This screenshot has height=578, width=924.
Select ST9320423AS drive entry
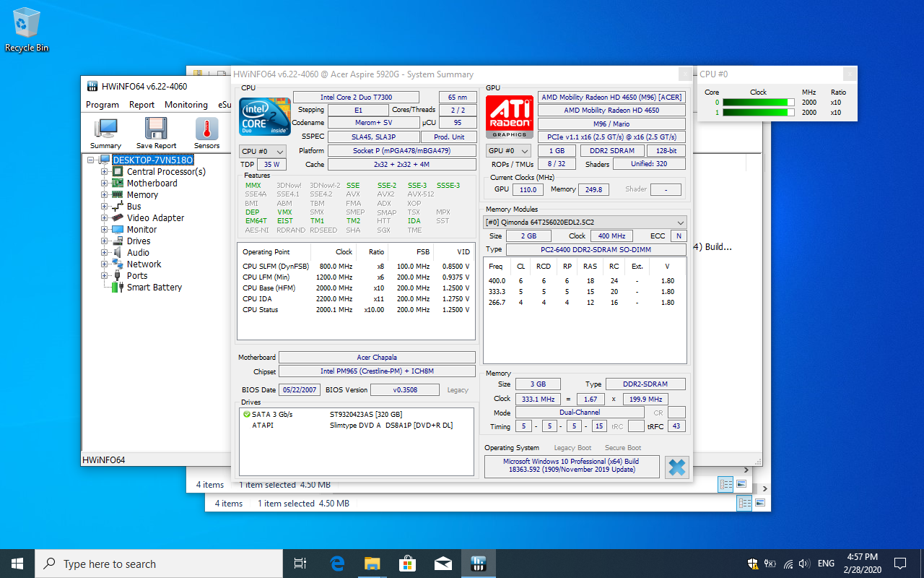[366, 415]
